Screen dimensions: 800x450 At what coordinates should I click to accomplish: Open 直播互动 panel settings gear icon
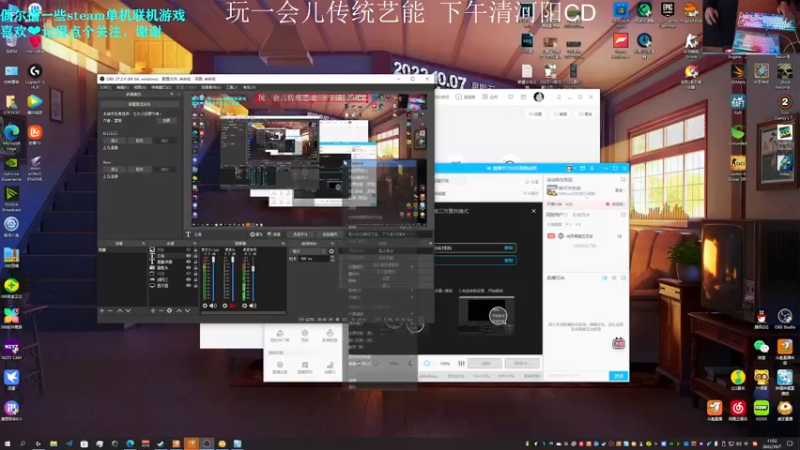pyautogui.click(x=614, y=278)
